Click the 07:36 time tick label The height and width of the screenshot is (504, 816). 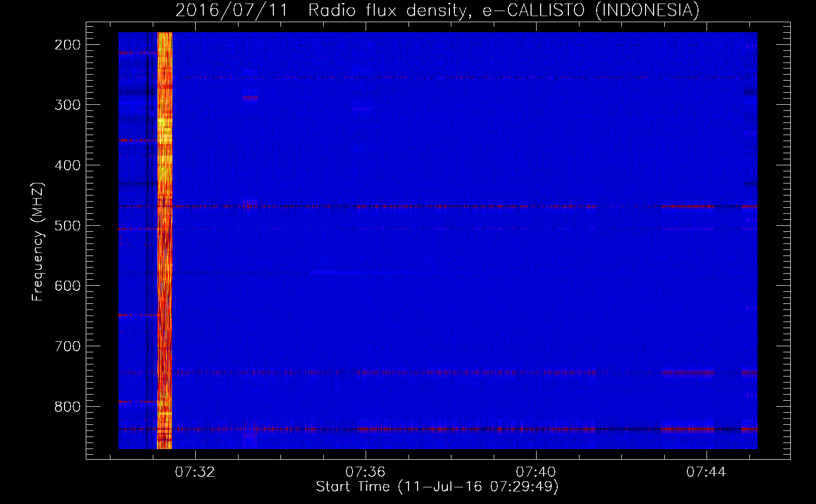click(365, 472)
